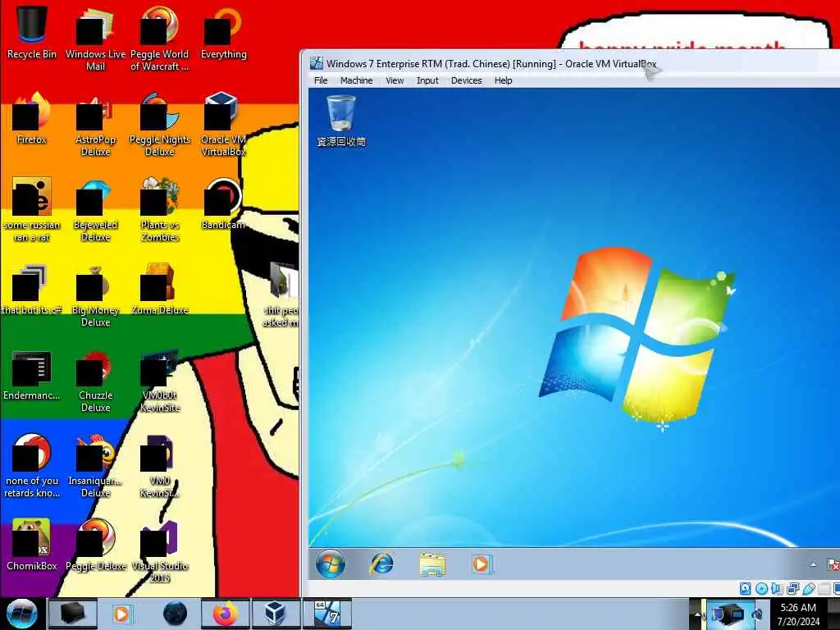
Task: Click the guest Windows 7 Start orb
Action: coord(330,564)
